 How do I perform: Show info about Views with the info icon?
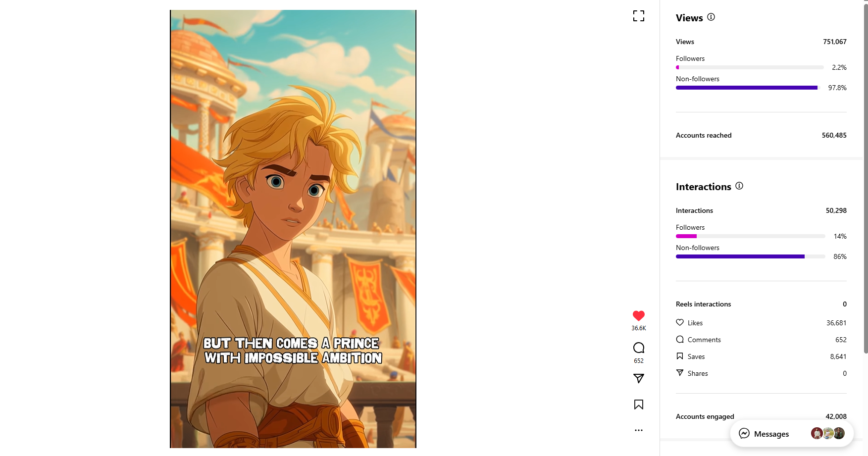(x=711, y=17)
